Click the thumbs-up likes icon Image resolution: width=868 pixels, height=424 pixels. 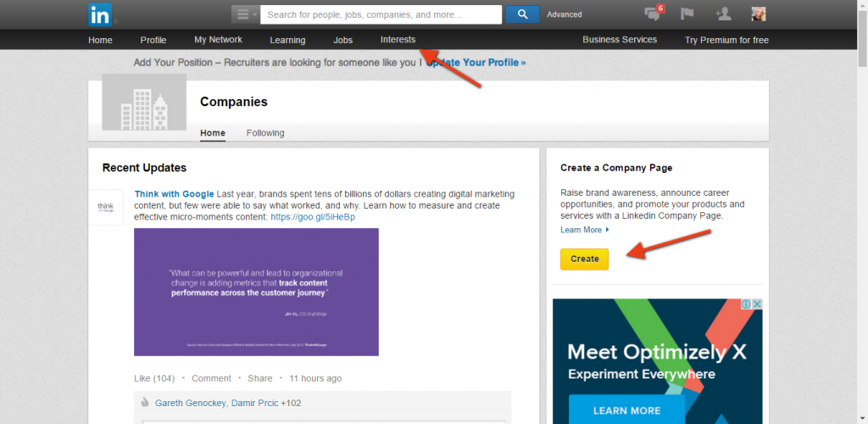click(x=145, y=403)
